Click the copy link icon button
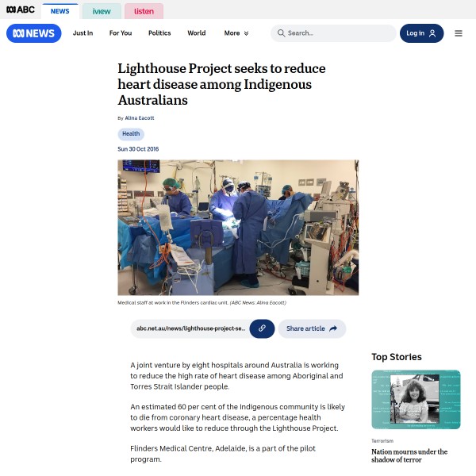Screen dimensions: 476x476 (262, 328)
